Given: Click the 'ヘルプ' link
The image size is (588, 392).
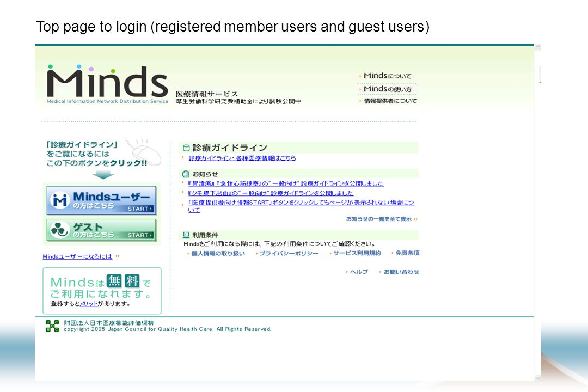Looking at the screenshot, I should tap(359, 272).
